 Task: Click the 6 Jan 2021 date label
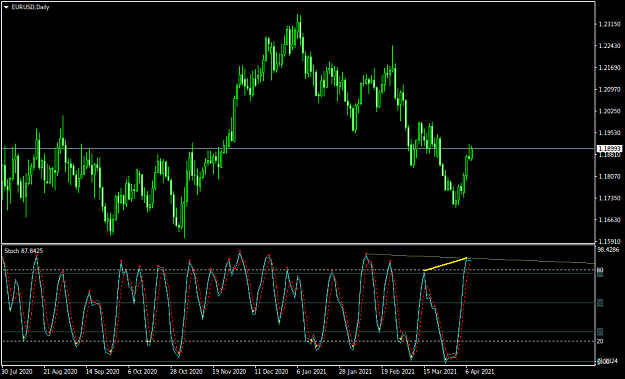pos(311,371)
